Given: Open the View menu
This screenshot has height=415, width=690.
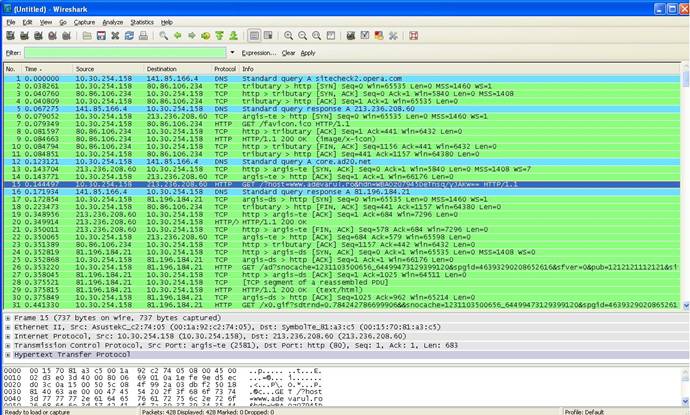Looking at the screenshot, I should click(x=46, y=22).
